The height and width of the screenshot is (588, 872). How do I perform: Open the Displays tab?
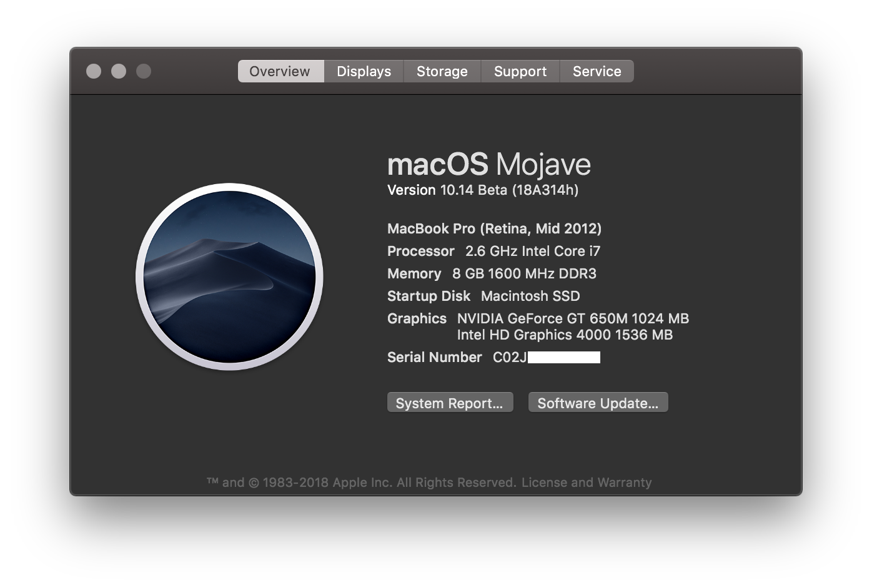pos(364,71)
